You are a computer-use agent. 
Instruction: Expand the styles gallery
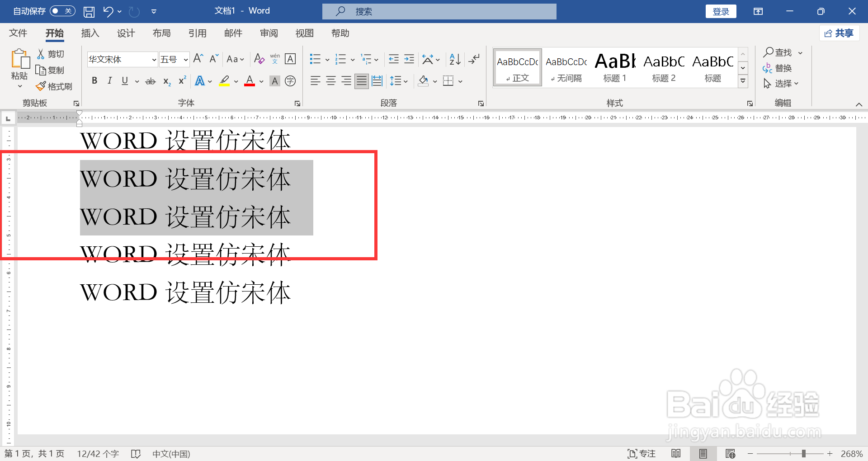pos(743,81)
